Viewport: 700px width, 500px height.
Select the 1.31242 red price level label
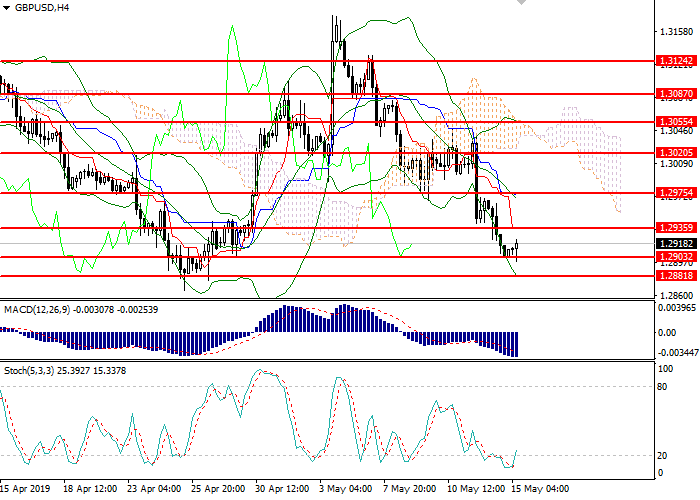674,61
